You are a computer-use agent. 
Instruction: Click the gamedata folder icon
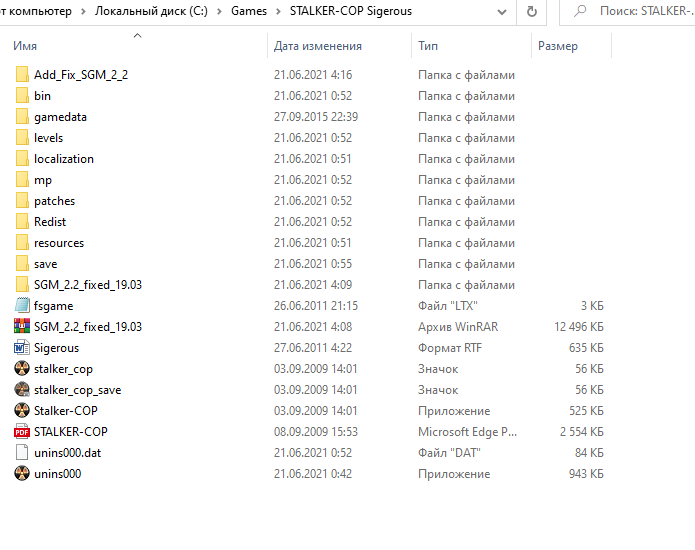[22, 117]
